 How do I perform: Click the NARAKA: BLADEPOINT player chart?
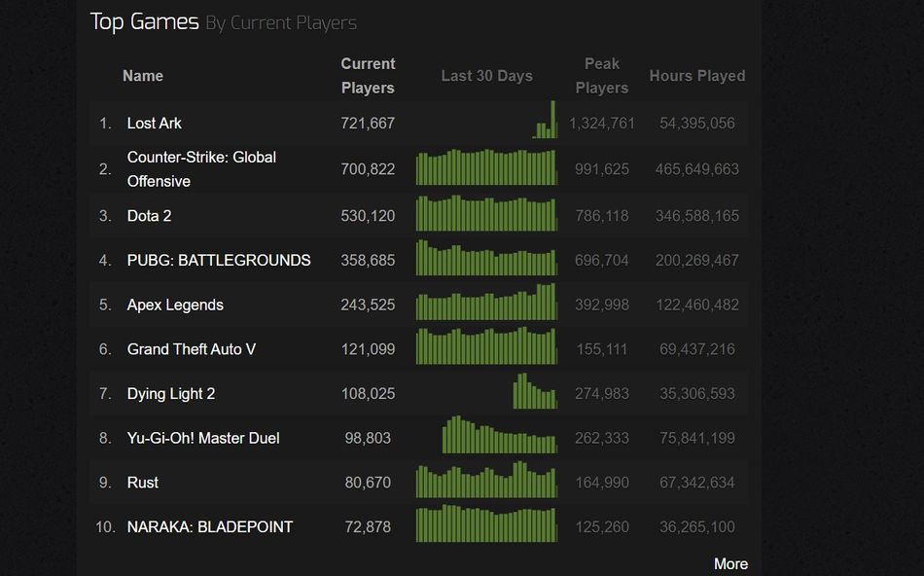click(x=486, y=523)
